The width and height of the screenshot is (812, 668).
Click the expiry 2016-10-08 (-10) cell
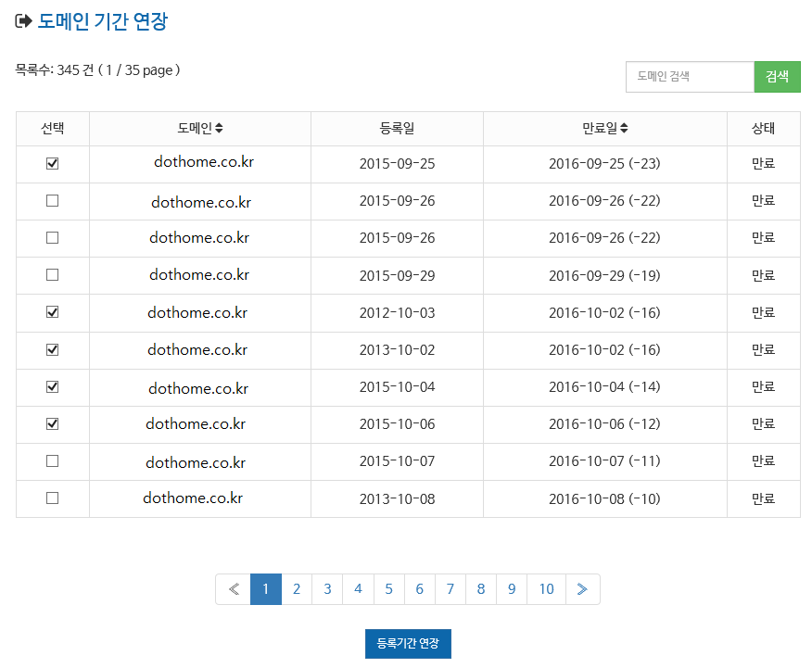605,498
